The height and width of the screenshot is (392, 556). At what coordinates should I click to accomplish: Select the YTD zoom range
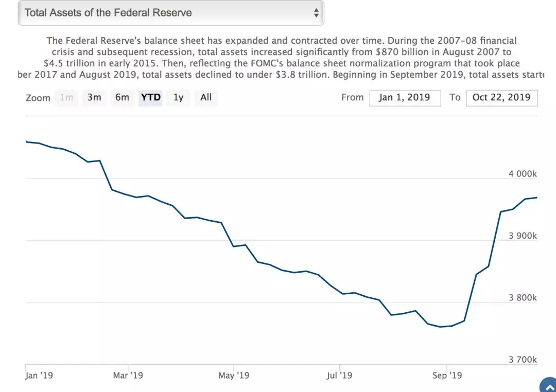[150, 97]
